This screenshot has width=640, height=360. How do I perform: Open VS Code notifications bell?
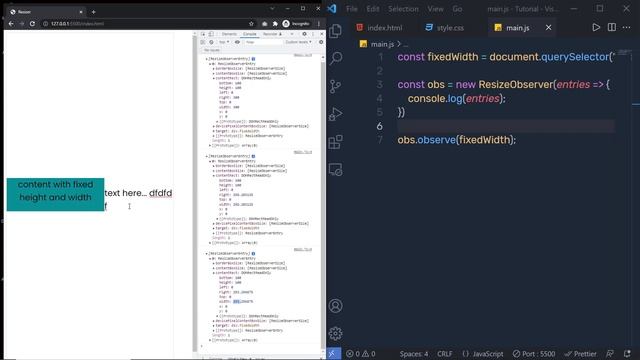[x=627, y=354]
